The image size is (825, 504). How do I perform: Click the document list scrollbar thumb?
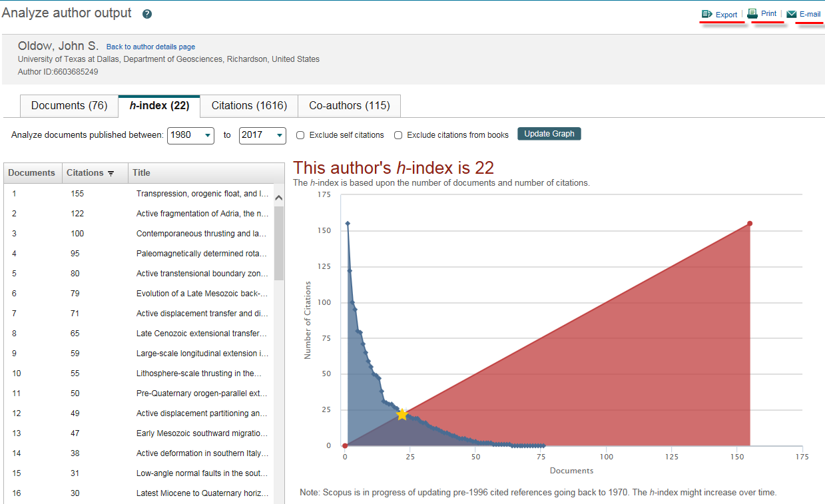pos(279,243)
